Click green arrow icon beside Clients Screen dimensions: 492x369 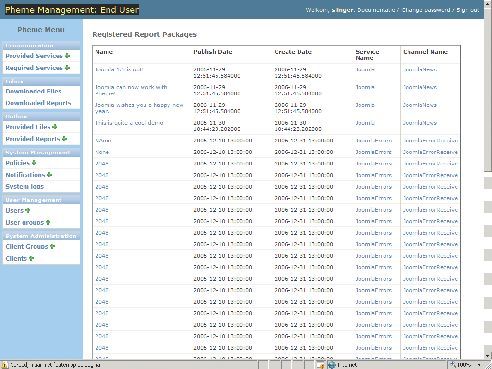click(x=31, y=258)
